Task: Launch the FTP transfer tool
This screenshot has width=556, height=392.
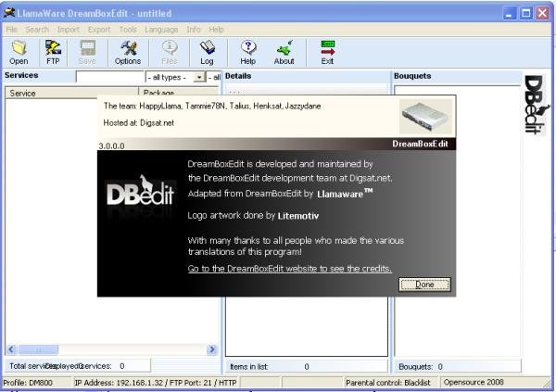Action: point(53,53)
